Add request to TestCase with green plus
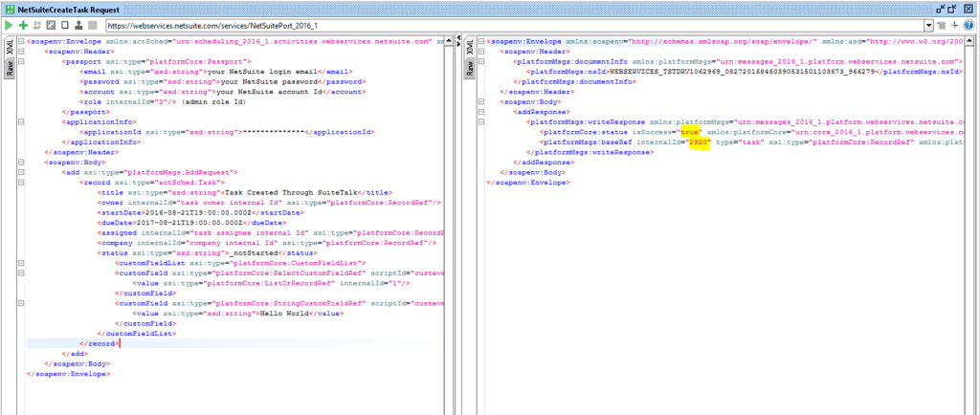 click(x=24, y=25)
